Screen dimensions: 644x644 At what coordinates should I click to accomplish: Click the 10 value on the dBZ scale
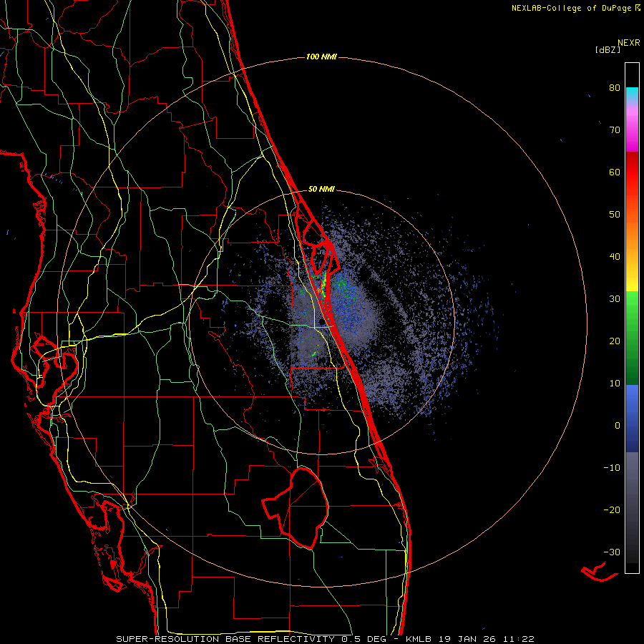click(615, 384)
